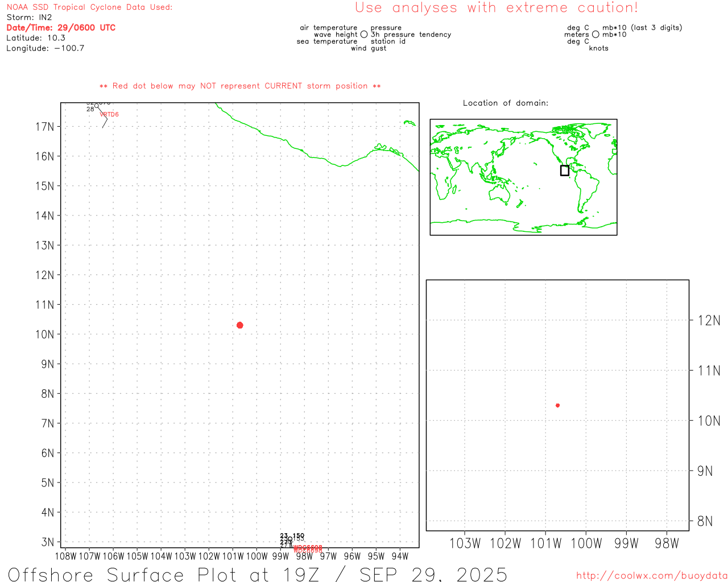The image size is (728, 582).
Task: Click the 10N latitude label on the main map
Action: click(45, 334)
